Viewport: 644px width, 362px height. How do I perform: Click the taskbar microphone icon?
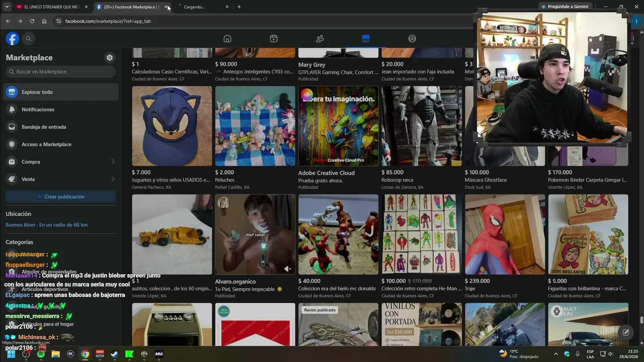pyautogui.click(x=578, y=354)
